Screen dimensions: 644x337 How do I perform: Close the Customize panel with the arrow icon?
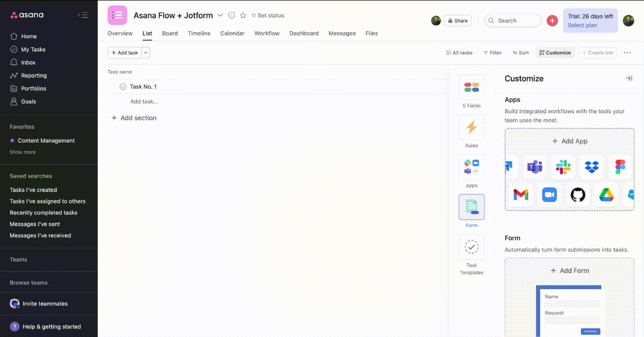click(628, 79)
